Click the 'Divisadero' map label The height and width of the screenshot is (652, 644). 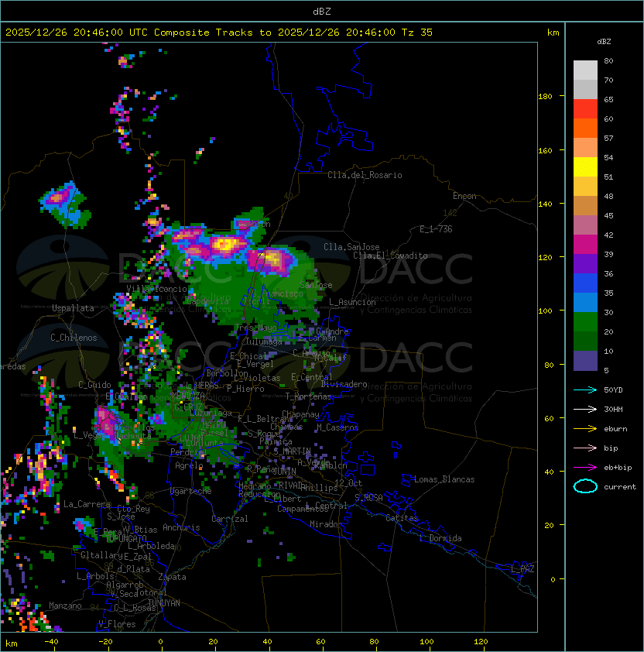click(x=344, y=384)
